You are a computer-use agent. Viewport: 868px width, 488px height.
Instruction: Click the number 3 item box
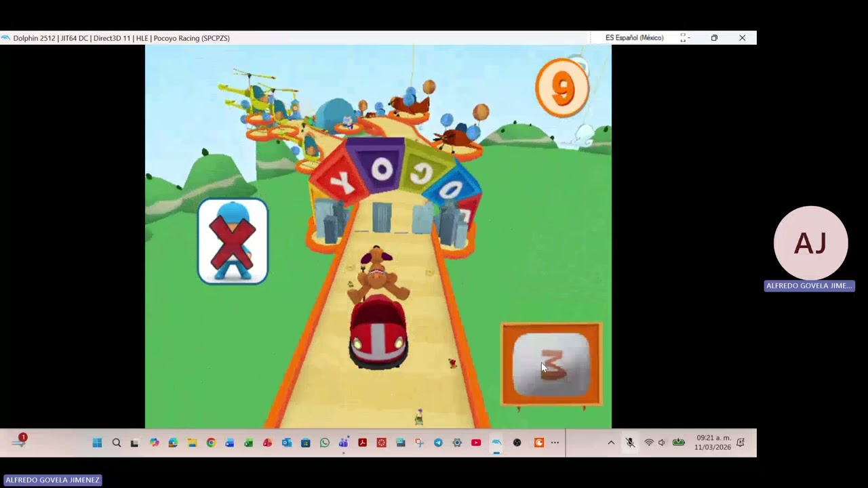pyautogui.click(x=551, y=365)
